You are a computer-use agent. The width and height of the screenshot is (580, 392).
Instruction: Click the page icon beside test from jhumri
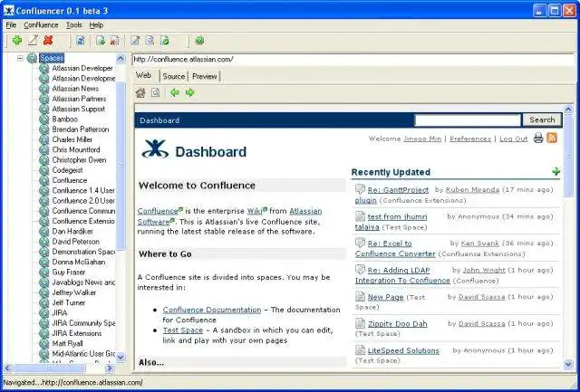point(360,216)
